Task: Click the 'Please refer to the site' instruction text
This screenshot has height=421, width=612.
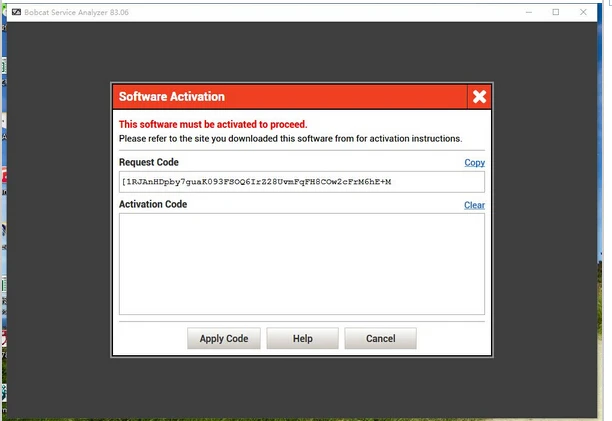Action: 290,139
